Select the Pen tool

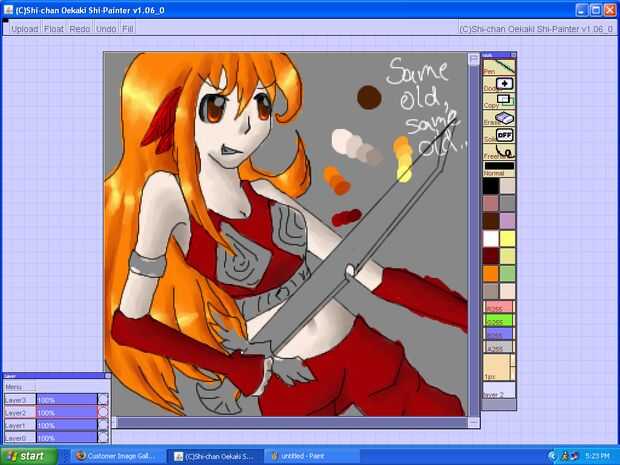tap(499, 67)
